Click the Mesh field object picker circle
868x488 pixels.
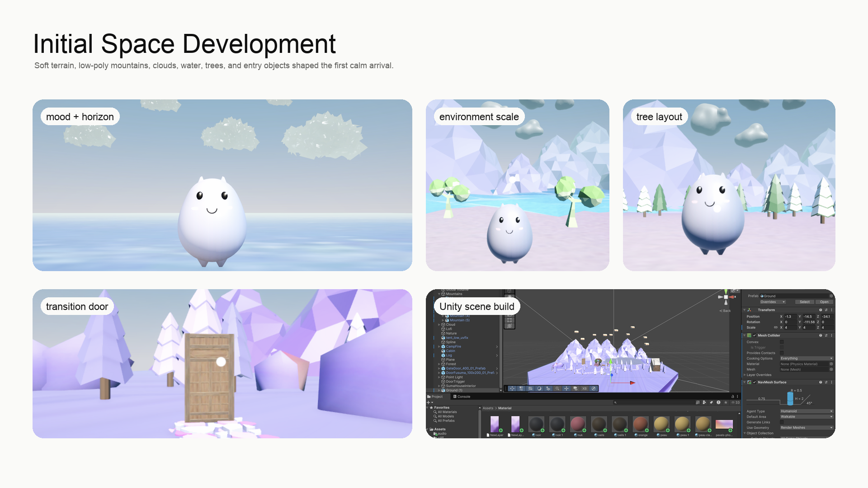point(831,369)
